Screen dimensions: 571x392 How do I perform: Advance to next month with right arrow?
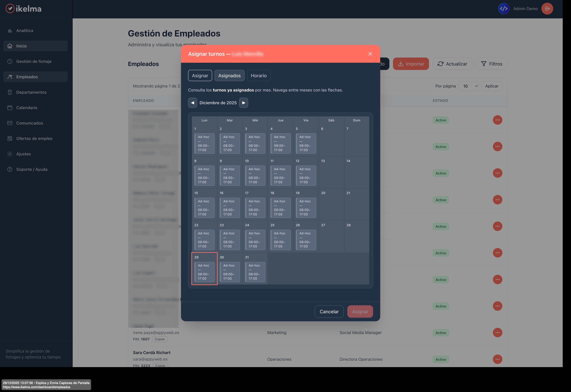coord(244,103)
